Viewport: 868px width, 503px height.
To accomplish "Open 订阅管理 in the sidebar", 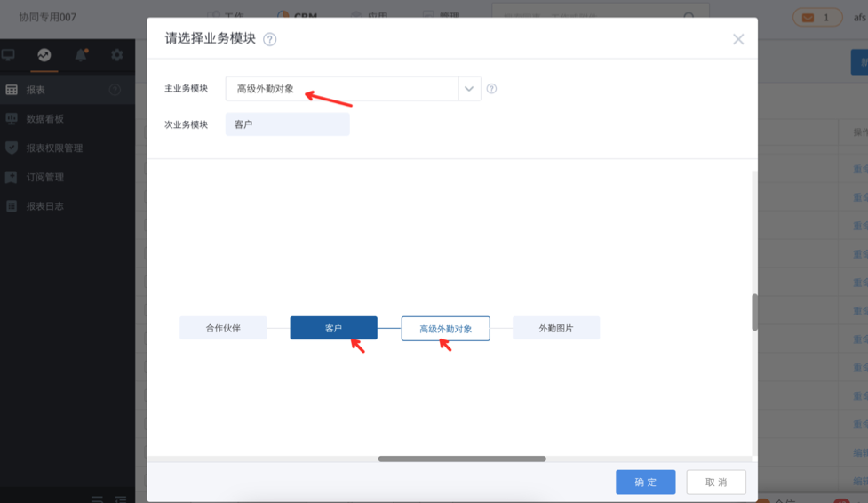I will [68, 177].
